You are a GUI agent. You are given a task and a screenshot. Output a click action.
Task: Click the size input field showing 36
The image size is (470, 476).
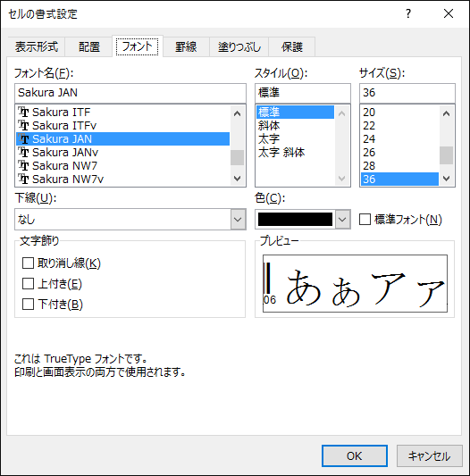[x=407, y=93]
